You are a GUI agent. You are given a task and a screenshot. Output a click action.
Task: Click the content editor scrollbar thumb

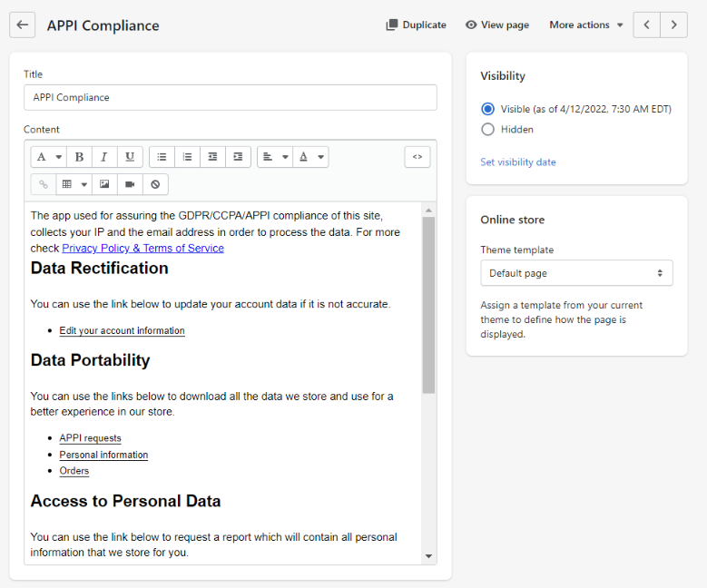[428, 305]
